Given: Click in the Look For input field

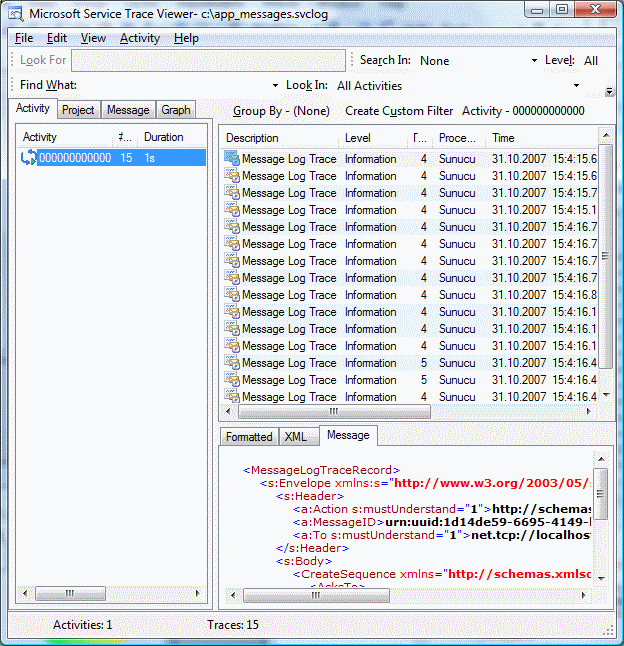Looking at the screenshot, I should tap(208, 61).
